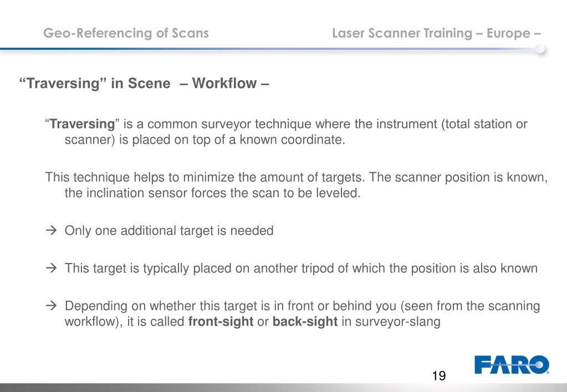The height and width of the screenshot is (392, 567).
Task: Click the round knob ending the header line
Action: pos(540,49)
